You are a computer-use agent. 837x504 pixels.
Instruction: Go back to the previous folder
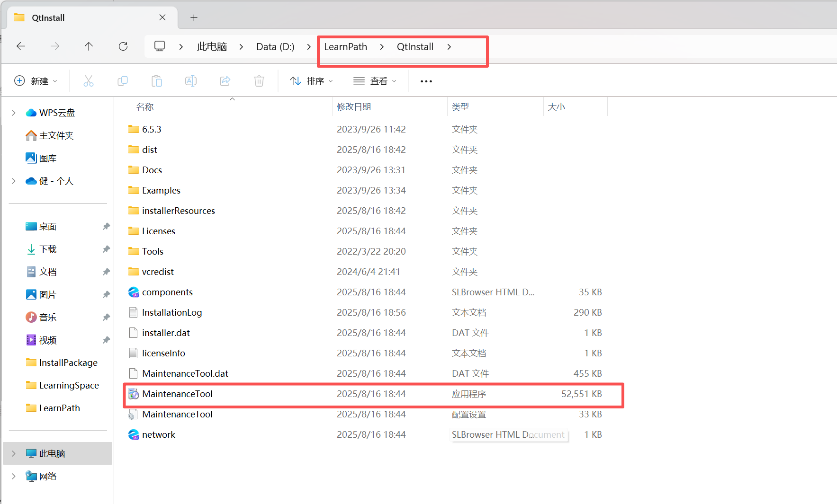point(21,46)
